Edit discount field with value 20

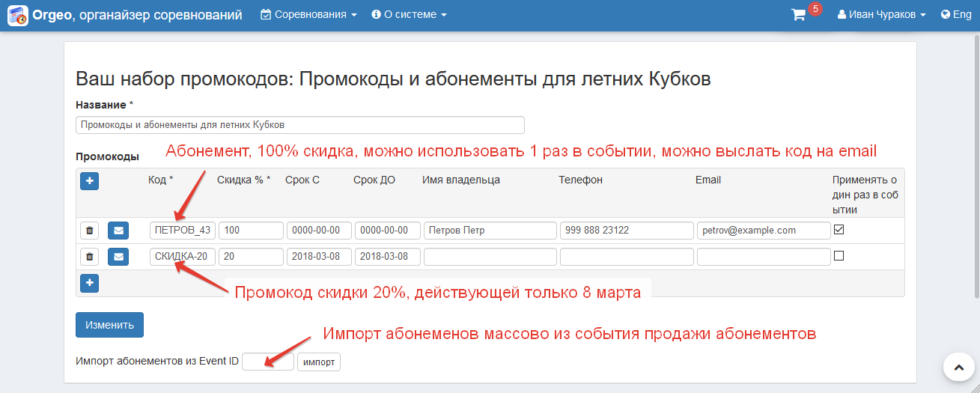251,257
